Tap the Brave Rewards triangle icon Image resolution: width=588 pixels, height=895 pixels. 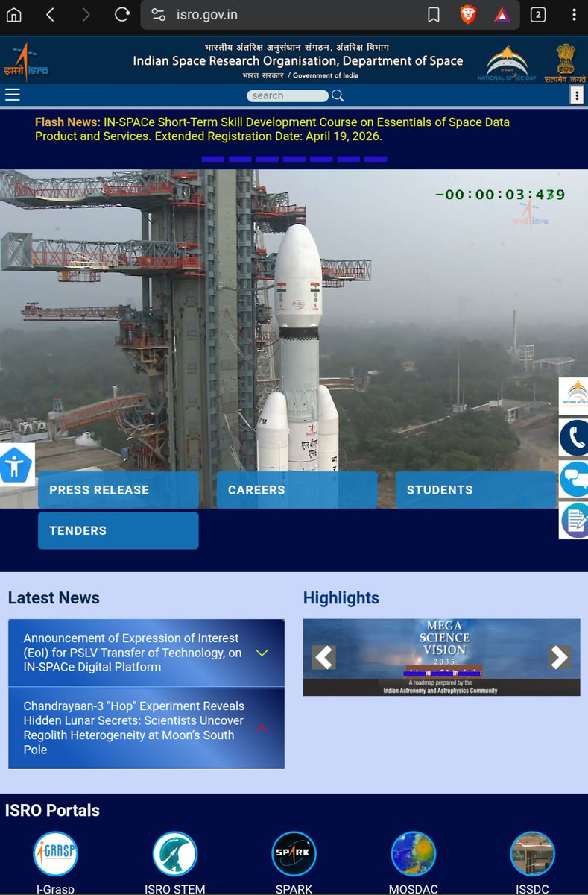click(x=502, y=14)
